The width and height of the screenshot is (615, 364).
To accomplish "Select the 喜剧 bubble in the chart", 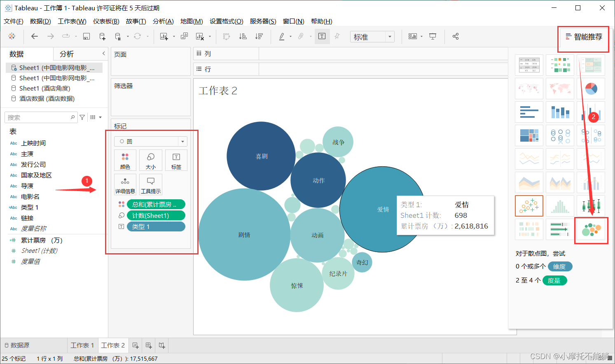I will [x=261, y=156].
